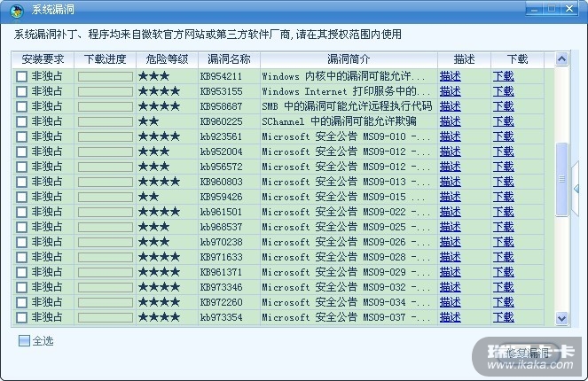Sort by 安装要求 column header
Image resolution: width=588 pixels, height=381 pixels.
pyautogui.click(x=43, y=59)
